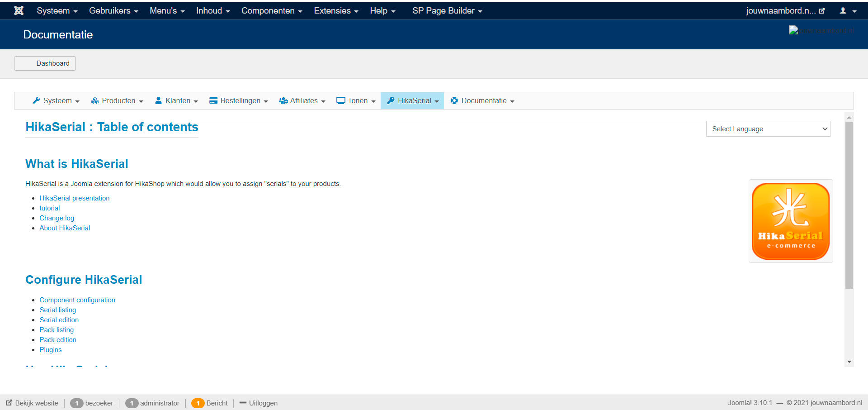Open the Bestellingen submenu

[239, 100]
